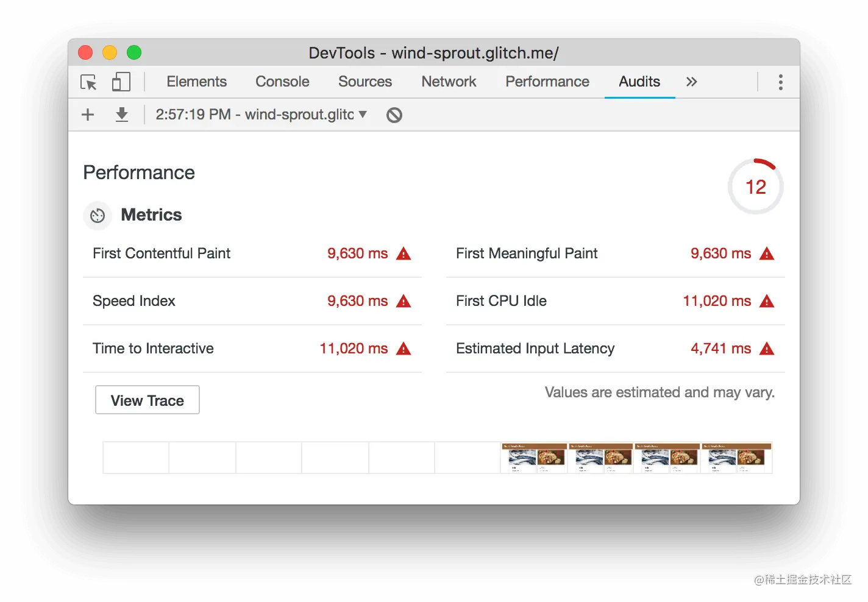Download the audit report
Viewport: 868px width, 602px height.
pyautogui.click(x=122, y=115)
